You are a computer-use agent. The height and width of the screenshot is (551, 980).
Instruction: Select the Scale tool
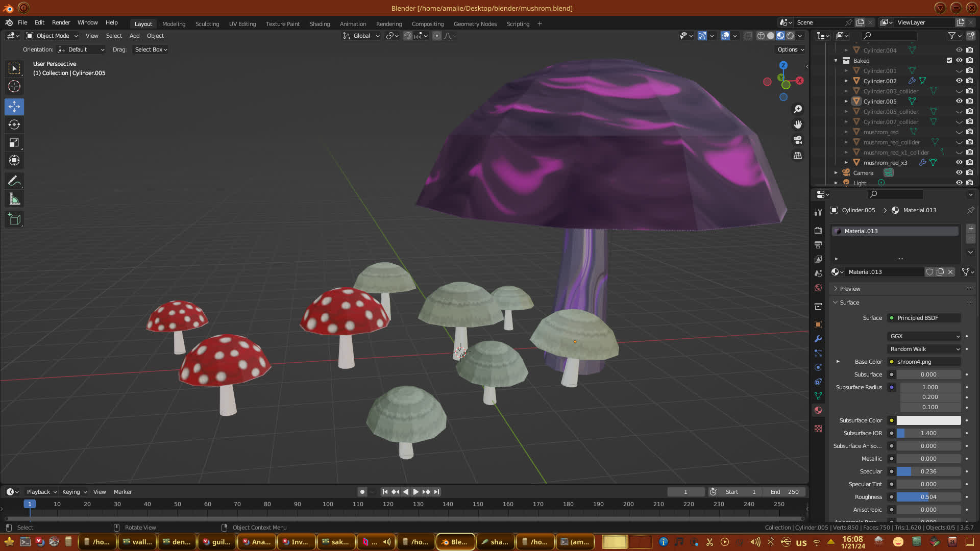click(14, 143)
